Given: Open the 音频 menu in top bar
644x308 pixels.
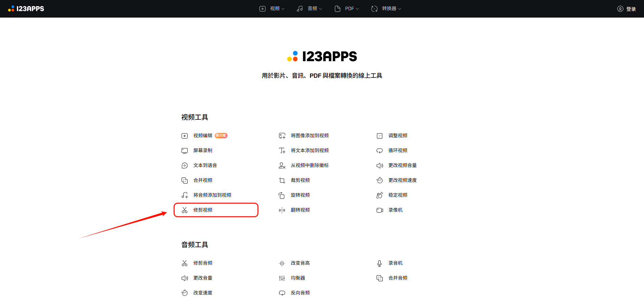Looking at the screenshot, I should (x=309, y=9).
